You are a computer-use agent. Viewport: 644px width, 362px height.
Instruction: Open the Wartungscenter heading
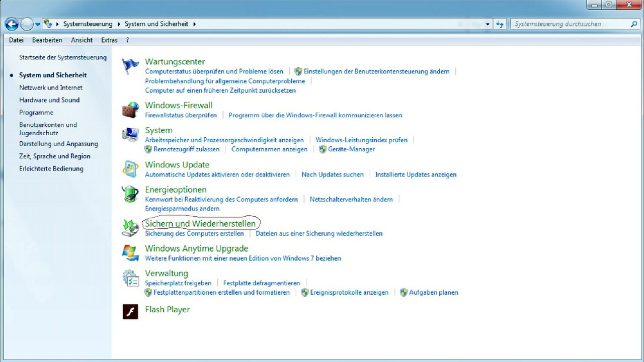[x=175, y=61]
